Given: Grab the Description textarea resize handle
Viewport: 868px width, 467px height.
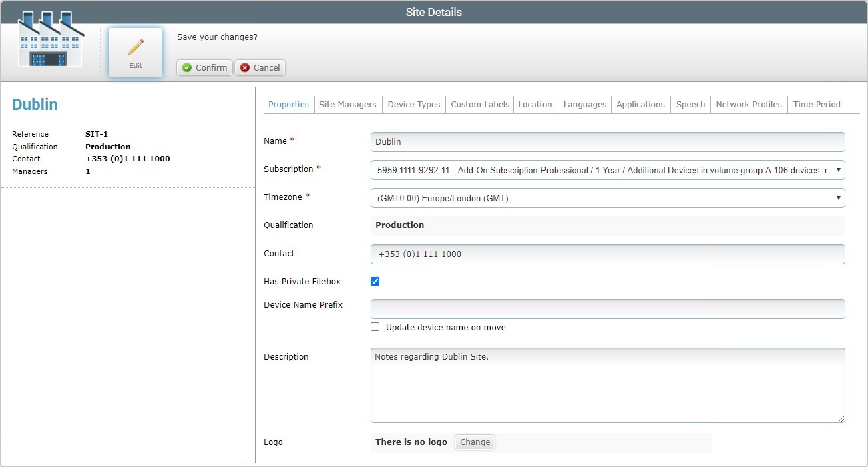Looking at the screenshot, I should pos(841,419).
